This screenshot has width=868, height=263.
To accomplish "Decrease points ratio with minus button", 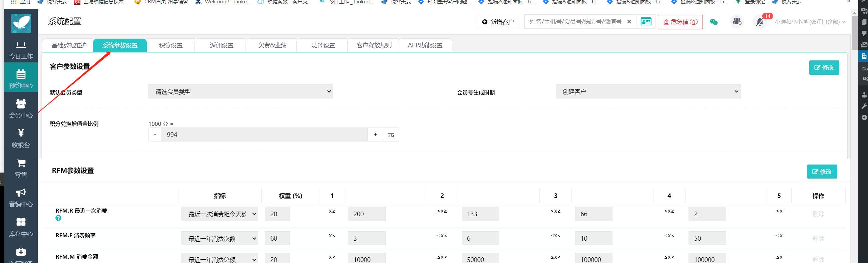I will click(x=155, y=135).
